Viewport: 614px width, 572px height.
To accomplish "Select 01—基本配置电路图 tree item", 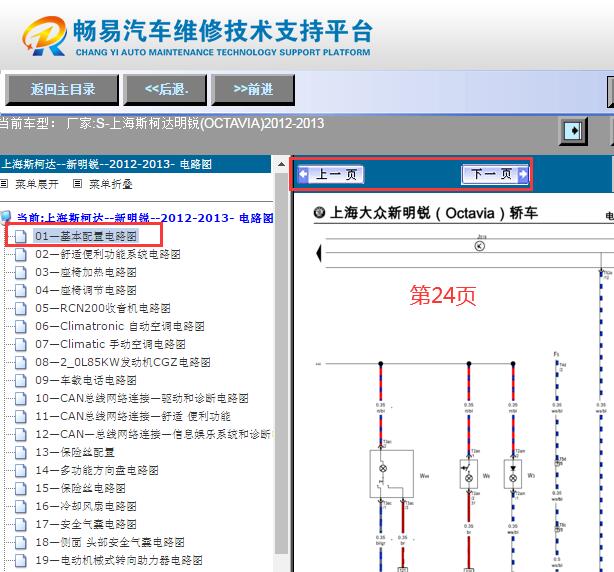I will pos(86,236).
